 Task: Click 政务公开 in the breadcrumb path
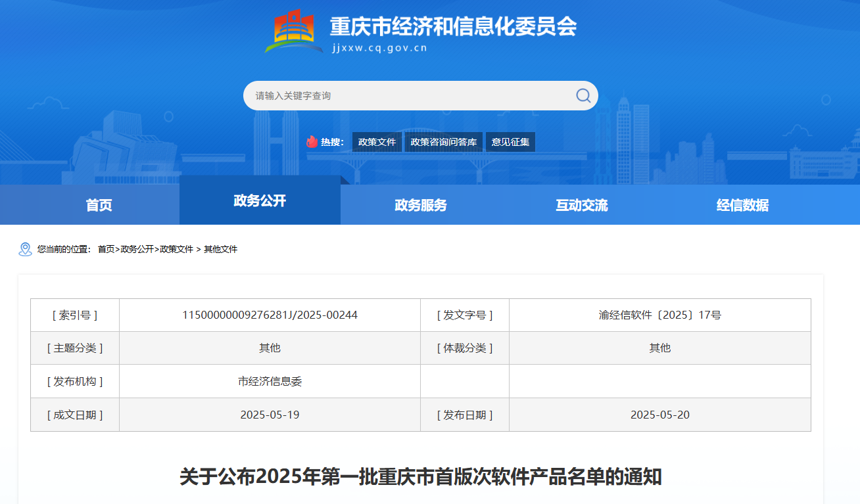(137, 250)
